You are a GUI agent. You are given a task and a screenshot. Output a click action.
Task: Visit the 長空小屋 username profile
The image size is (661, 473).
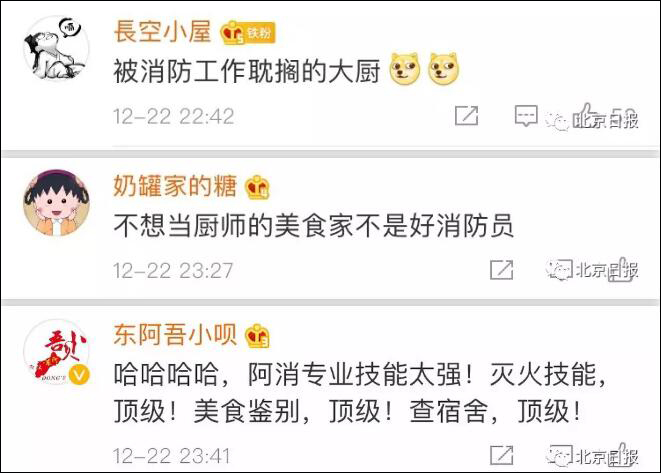point(162,32)
